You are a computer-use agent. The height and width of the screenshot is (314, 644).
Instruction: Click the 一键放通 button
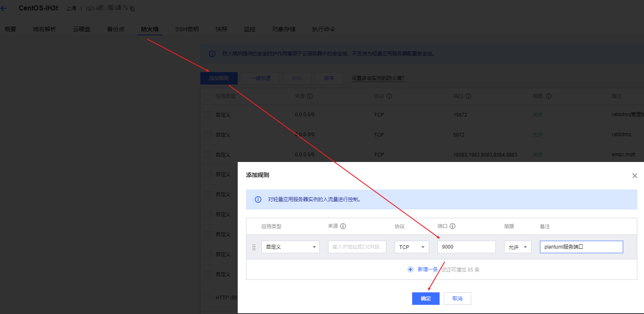pos(261,78)
